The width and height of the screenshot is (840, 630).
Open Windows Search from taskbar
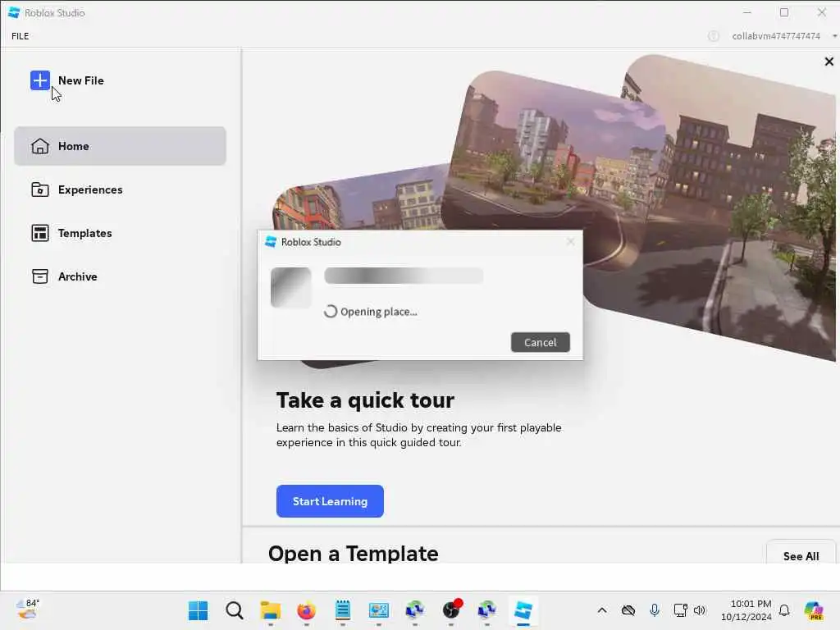[x=234, y=610]
